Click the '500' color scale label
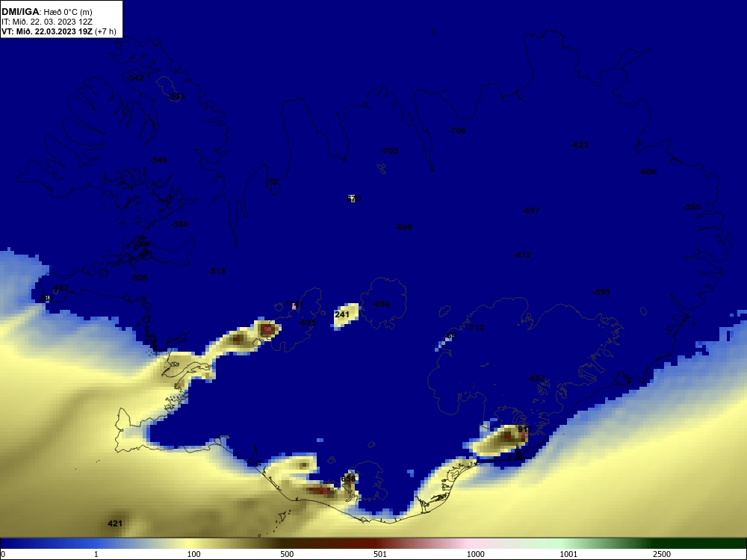The width and height of the screenshot is (747, 560). click(287, 554)
